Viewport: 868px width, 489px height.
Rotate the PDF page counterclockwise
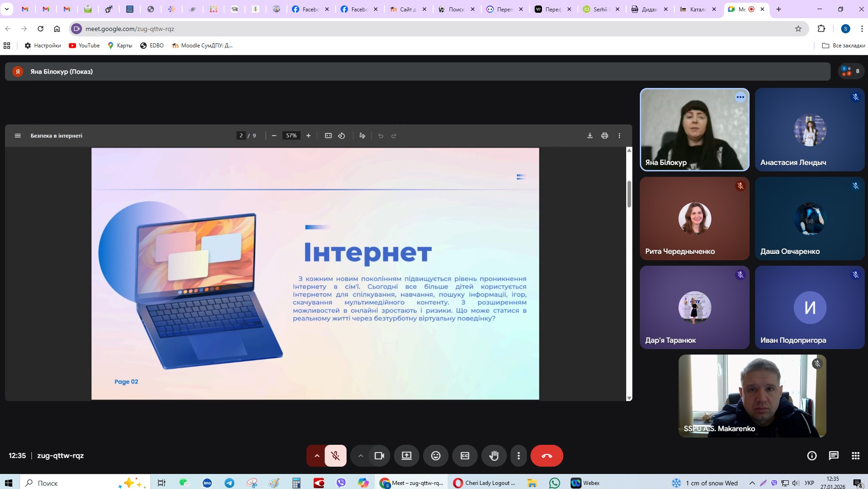pos(342,136)
